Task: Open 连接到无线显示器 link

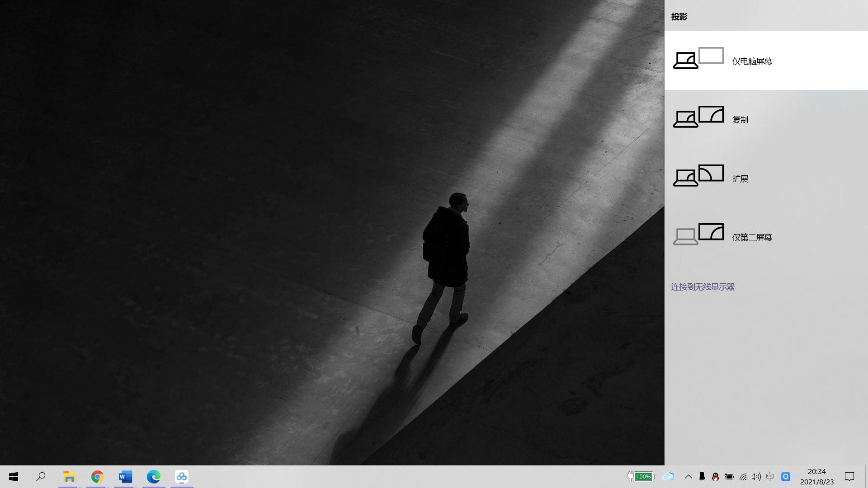Action: click(703, 287)
